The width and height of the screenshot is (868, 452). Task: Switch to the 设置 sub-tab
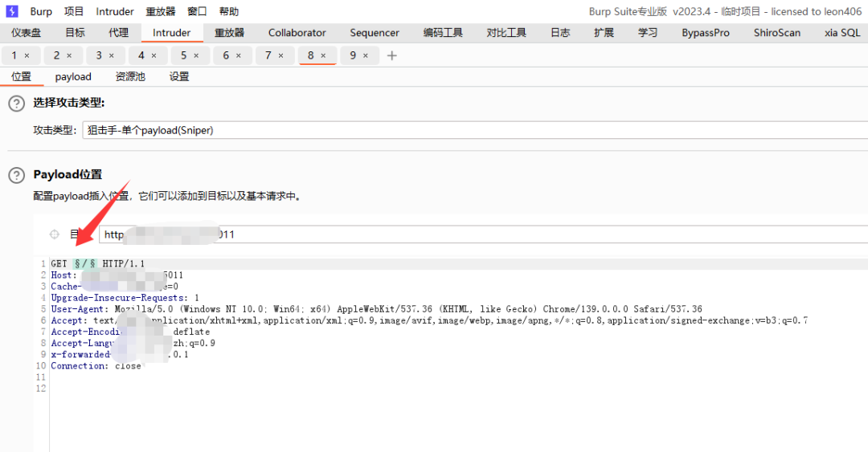click(179, 77)
